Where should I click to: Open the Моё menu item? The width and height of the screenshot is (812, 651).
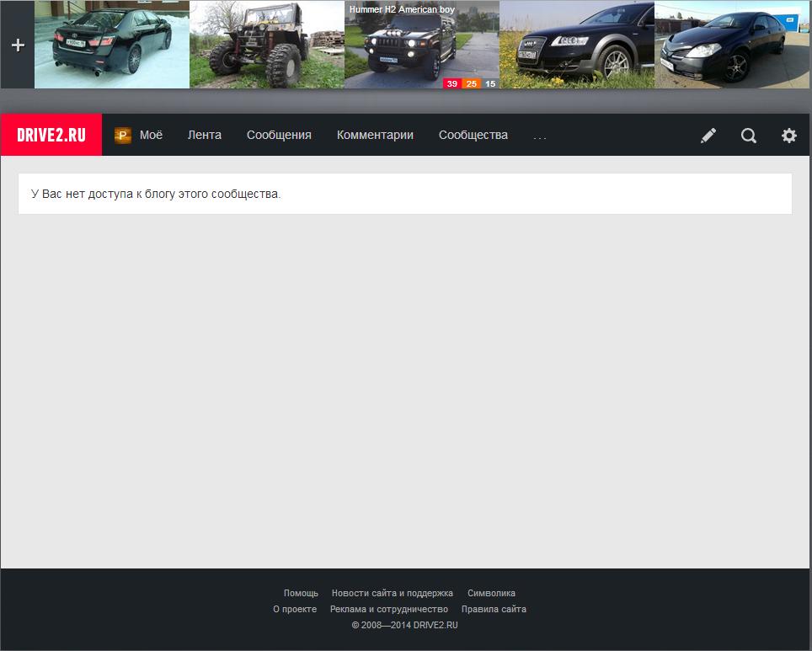[151, 135]
